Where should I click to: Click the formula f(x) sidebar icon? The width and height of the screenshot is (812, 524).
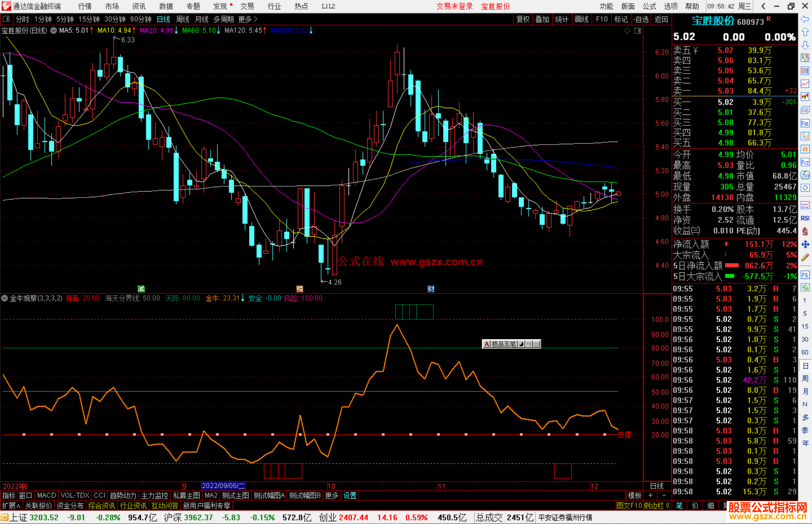tap(805, 175)
